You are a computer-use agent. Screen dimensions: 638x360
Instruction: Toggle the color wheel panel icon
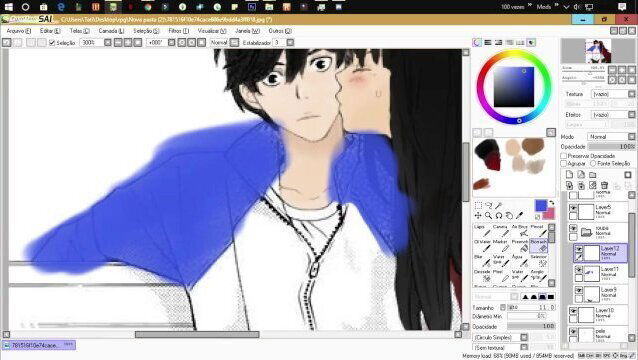click(x=477, y=42)
